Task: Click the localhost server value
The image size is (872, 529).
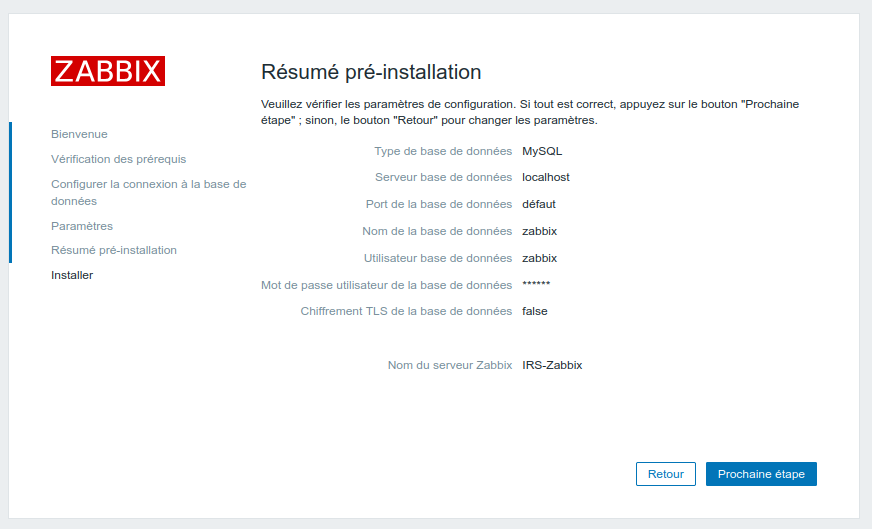Action: pos(546,177)
